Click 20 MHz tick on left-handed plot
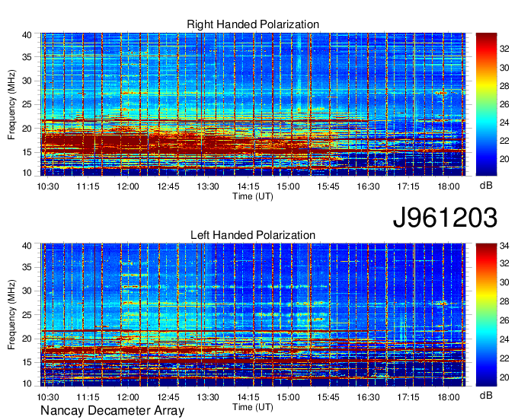The width and height of the screenshot is (518, 420). [x=27, y=339]
